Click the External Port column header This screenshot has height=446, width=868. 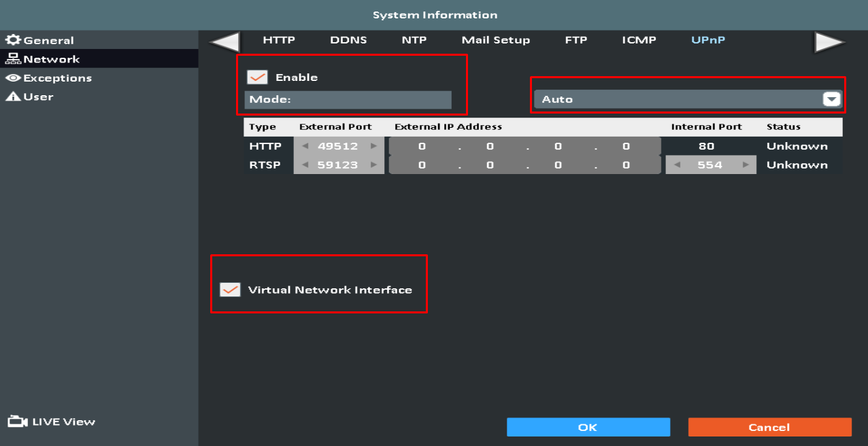coord(335,126)
